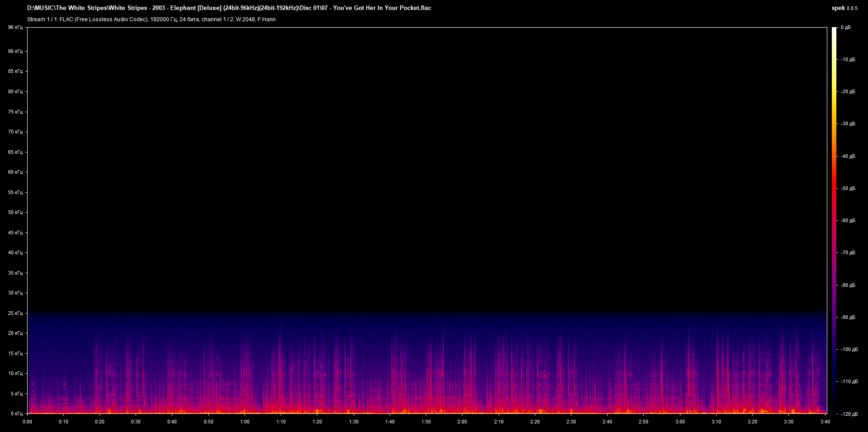Click the 80 кГц frequency axis label
The height and width of the screenshot is (432, 868).
tap(15, 91)
